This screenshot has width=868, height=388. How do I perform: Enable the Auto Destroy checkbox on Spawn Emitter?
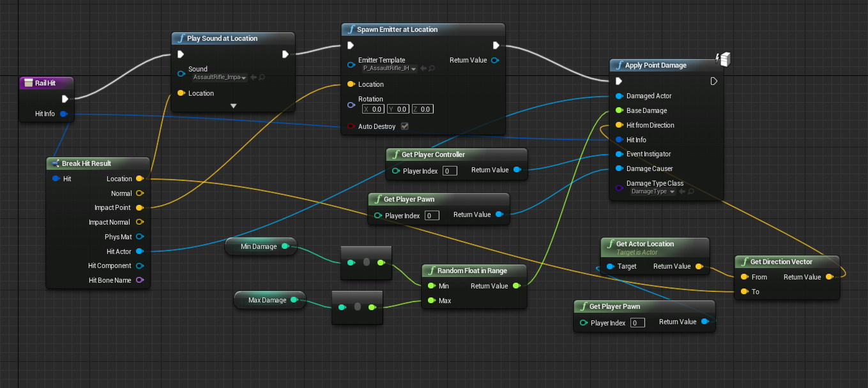tap(404, 126)
